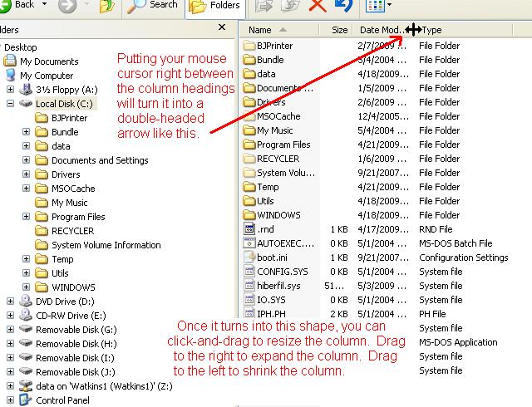Select the Program Files folder in file list
Screen dimensions: 532x407
coord(283,145)
